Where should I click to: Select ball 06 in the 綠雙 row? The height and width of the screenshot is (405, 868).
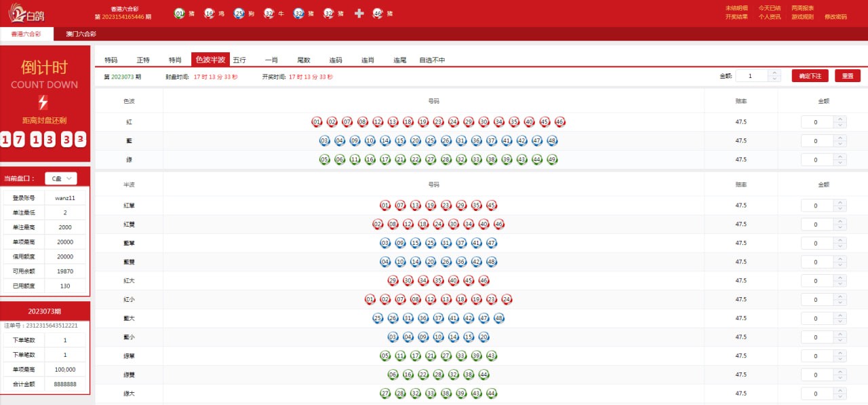pyautogui.click(x=393, y=374)
